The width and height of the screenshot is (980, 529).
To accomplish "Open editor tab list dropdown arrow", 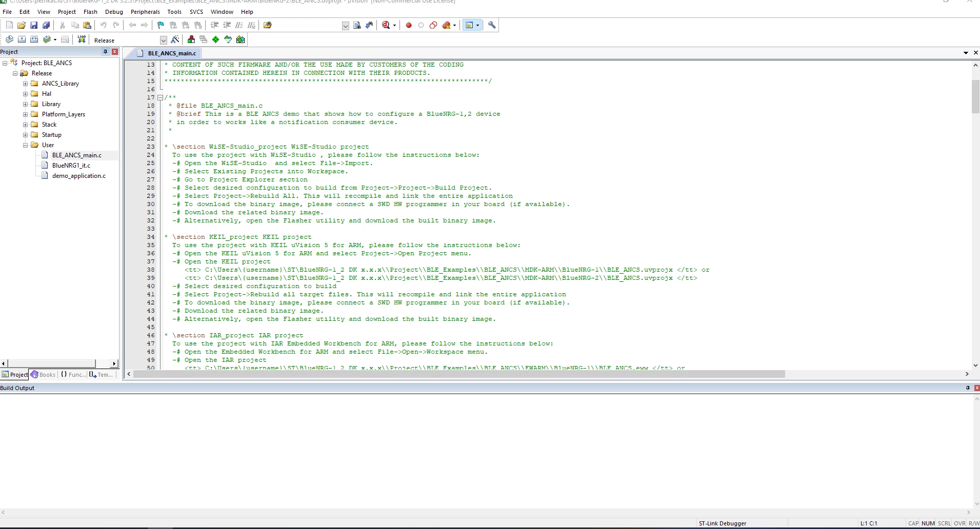I will click(966, 53).
